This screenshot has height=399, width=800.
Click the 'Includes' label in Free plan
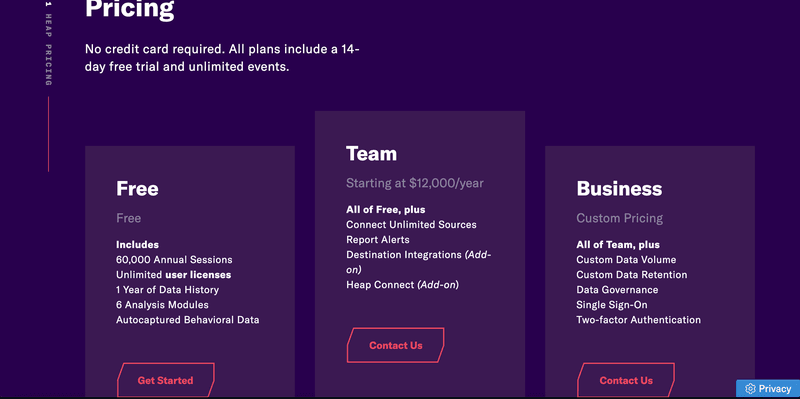tap(137, 244)
